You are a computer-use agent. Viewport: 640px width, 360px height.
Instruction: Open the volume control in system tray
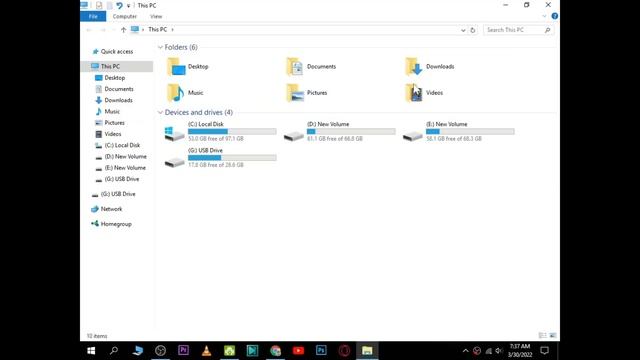coord(499,351)
